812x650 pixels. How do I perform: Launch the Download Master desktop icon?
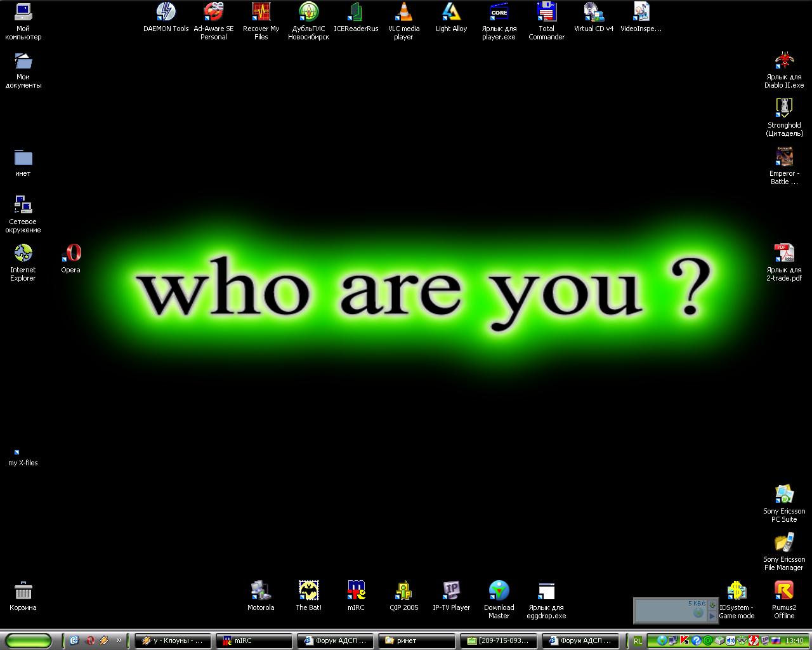(499, 591)
